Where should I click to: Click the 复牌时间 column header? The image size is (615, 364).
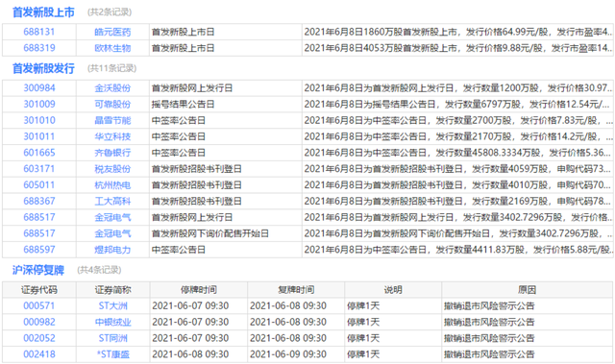click(296, 290)
